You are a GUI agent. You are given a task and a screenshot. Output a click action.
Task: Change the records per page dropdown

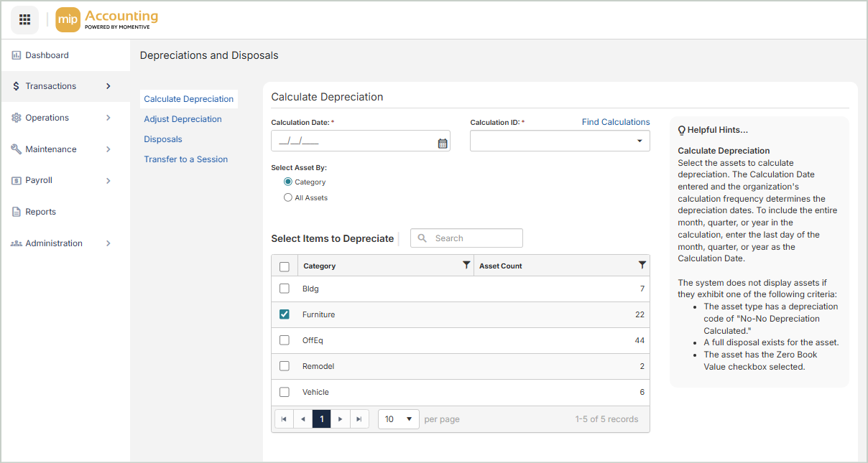coord(398,419)
